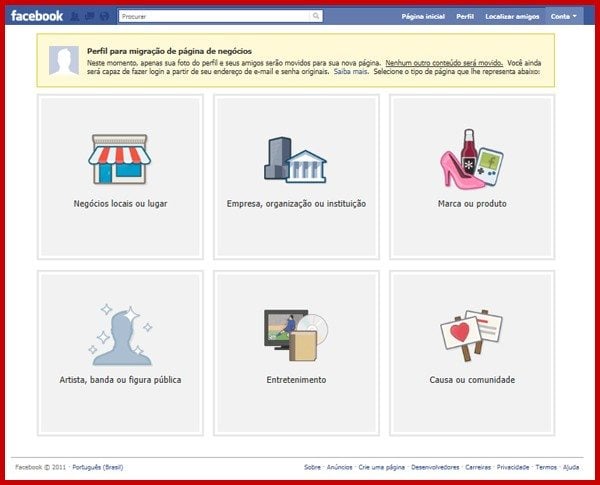Select Negócios locais ou lugar label
The width and height of the screenshot is (600, 485).
coord(120,204)
